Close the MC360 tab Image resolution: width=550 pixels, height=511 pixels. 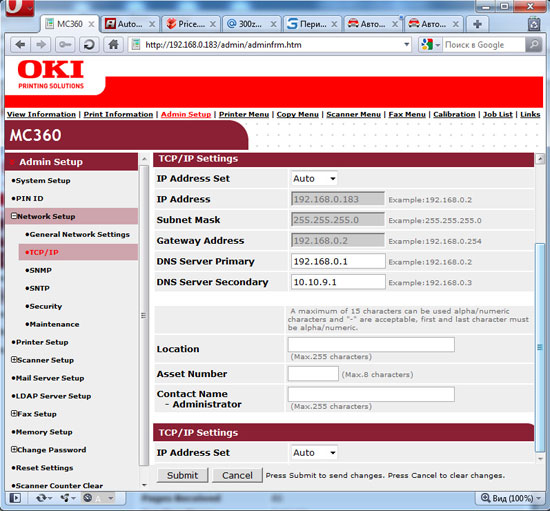tap(91, 24)
